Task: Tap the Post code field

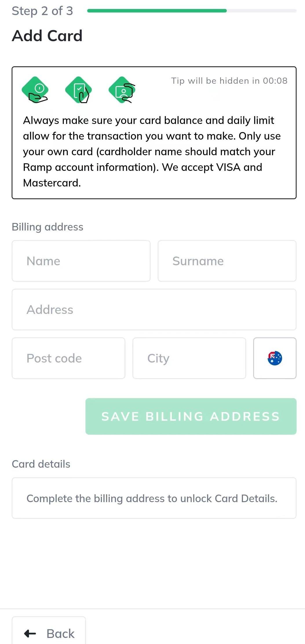Action: coord(68,358)
